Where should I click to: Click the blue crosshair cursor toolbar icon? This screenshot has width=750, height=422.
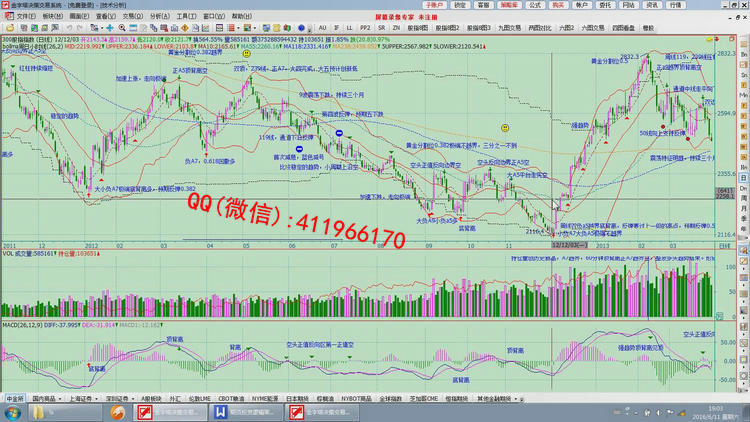pos(110,28)
